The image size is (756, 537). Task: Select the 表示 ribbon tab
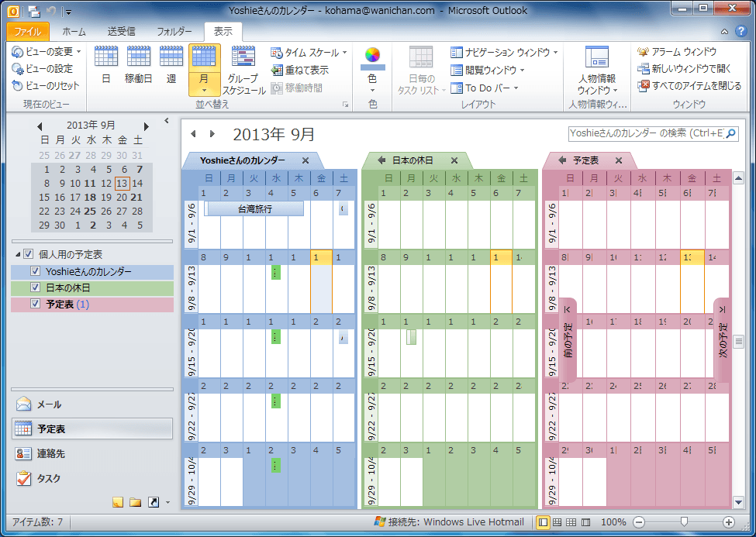(x=223, y=32)
